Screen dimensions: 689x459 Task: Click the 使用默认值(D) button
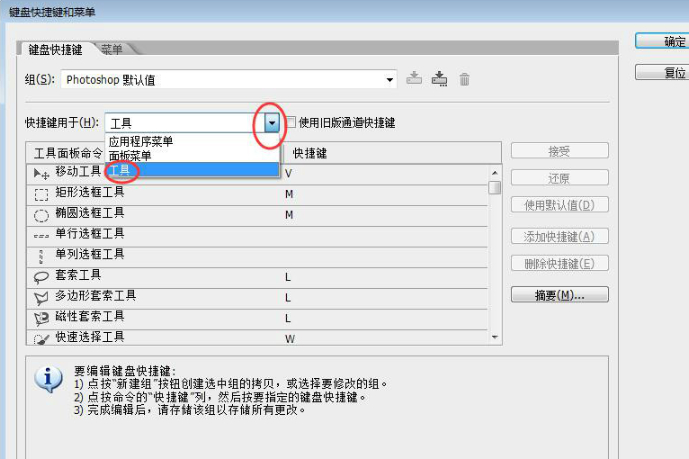[559, 205]
